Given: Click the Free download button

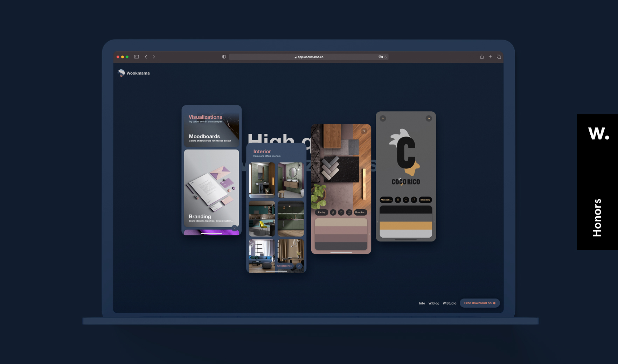Looking at the screenshot, I should click(479, 303).
